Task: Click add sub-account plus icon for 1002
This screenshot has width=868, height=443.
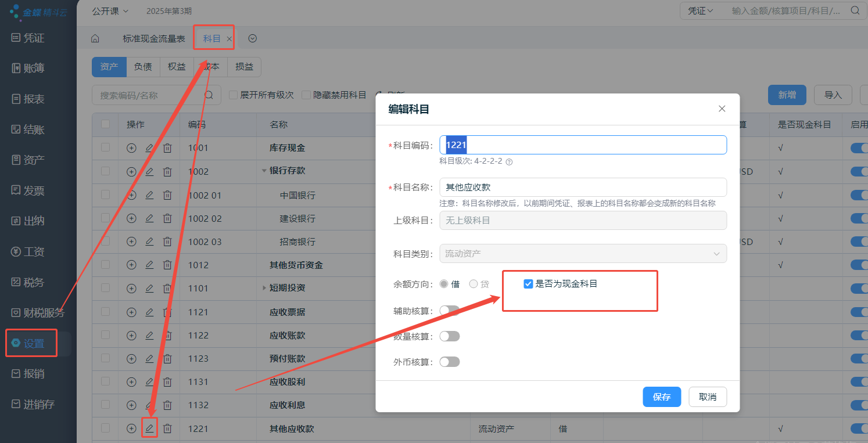Action: pyautogui.click(x=131, y=172)
